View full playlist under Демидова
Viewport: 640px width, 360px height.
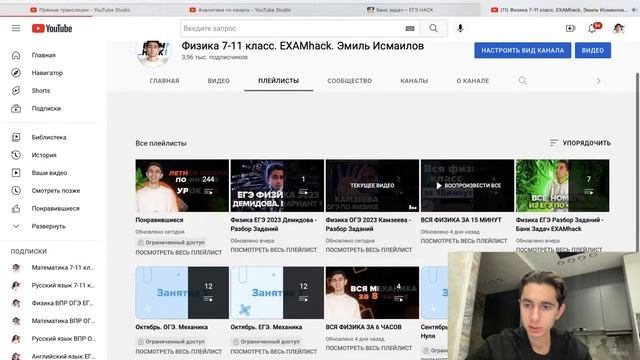point(274,250)
